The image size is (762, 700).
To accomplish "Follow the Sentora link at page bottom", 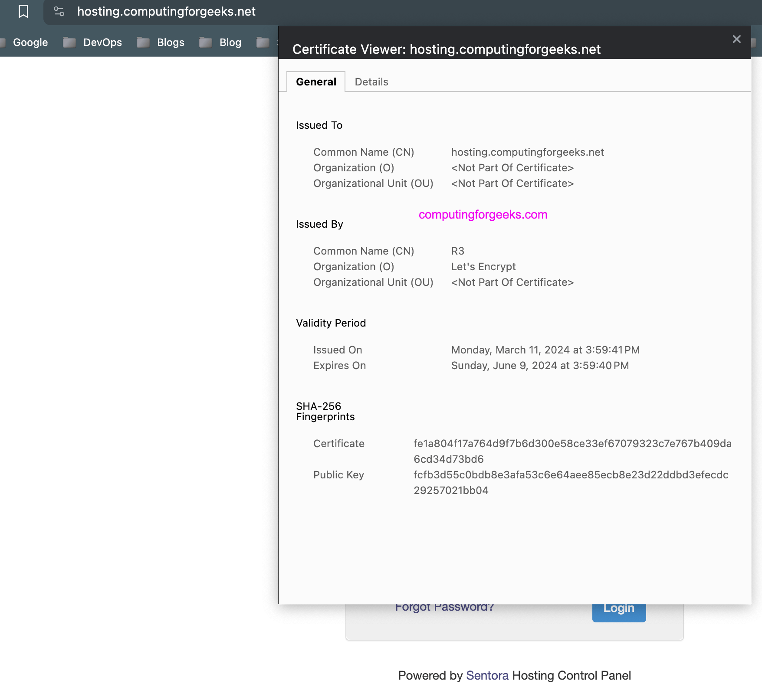I will point(487,675).
